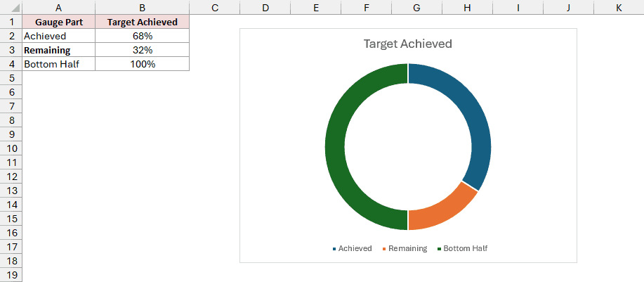Select row 12 header
The width and height of the screenshot is (644, 282).
[11, 177]
